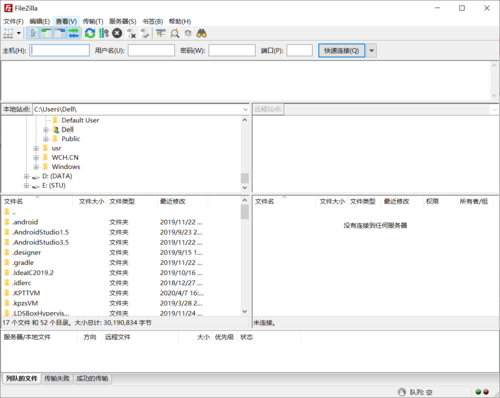Toggle the message log display

(x=33, y=33)
